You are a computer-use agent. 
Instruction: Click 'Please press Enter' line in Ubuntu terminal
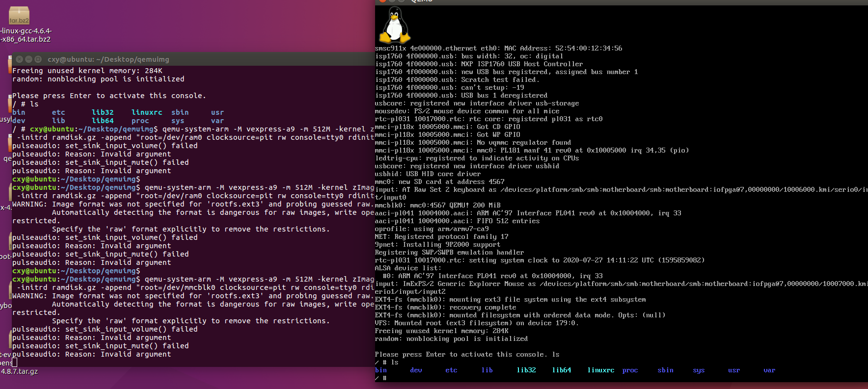109,96
